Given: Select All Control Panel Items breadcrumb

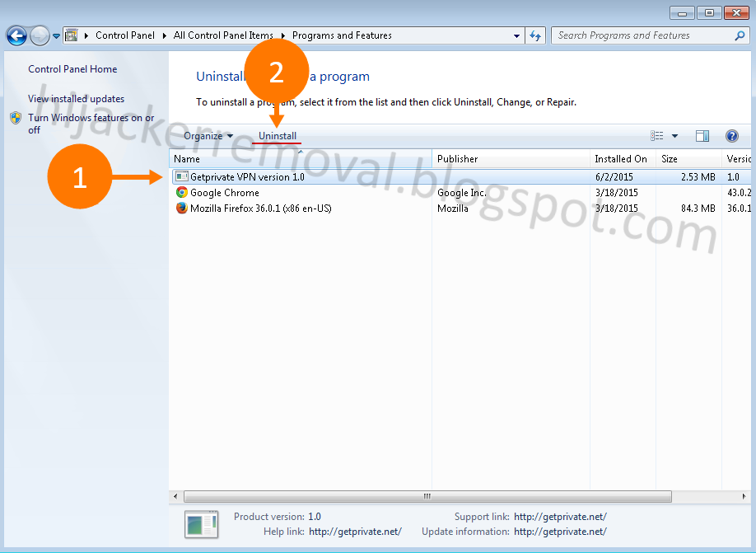Looking at the screenshot, I should (x=223, y=35).
